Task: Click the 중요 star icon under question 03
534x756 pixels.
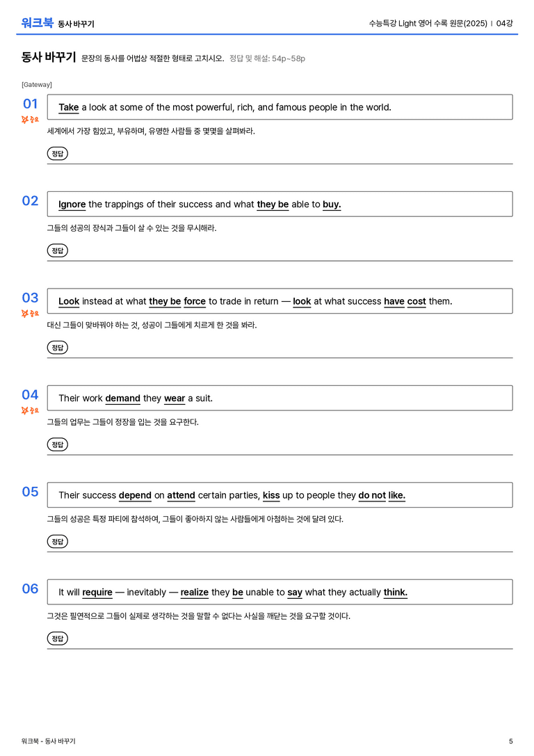Action: coord(30,314)
